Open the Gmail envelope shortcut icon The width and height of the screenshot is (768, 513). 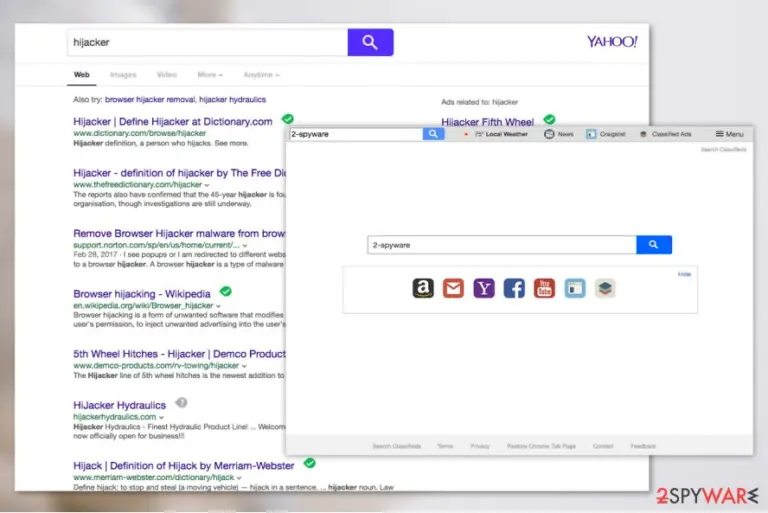click(453, 288)
